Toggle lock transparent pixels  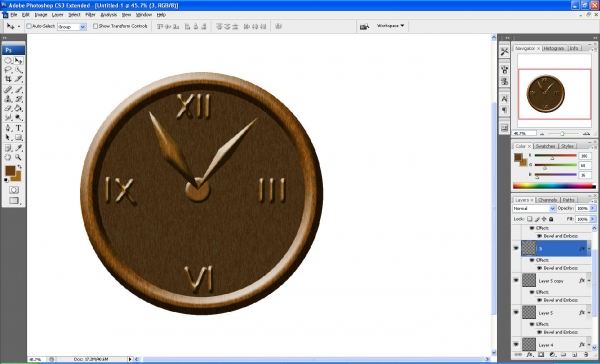pyautogui.click(x=530, y=219)
